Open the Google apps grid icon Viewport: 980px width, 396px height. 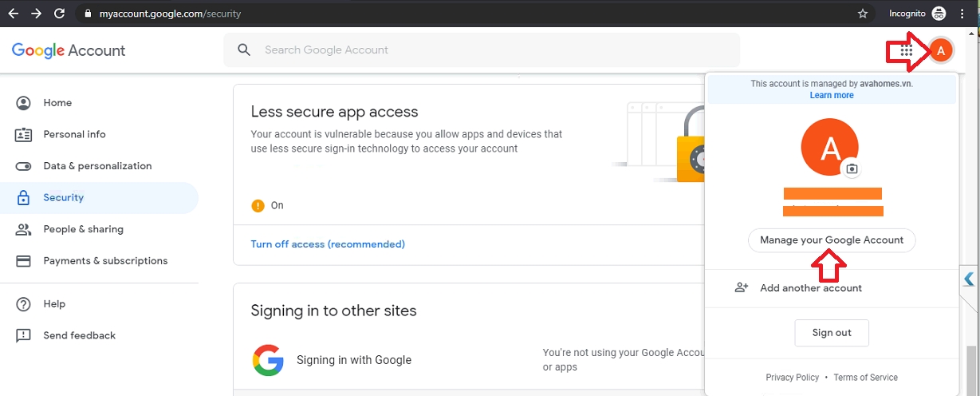[906, 51]
